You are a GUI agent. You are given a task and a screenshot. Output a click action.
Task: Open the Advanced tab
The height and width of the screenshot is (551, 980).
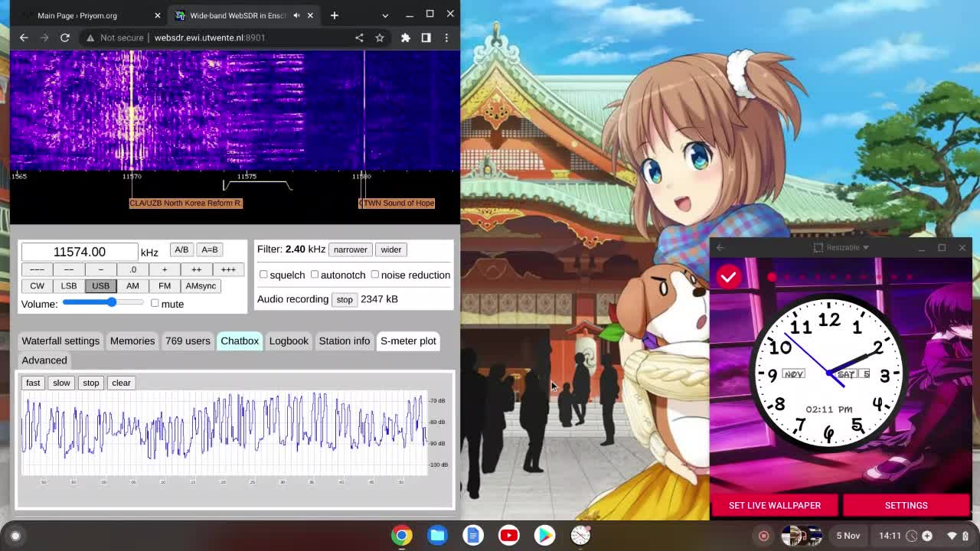(44, 360)
